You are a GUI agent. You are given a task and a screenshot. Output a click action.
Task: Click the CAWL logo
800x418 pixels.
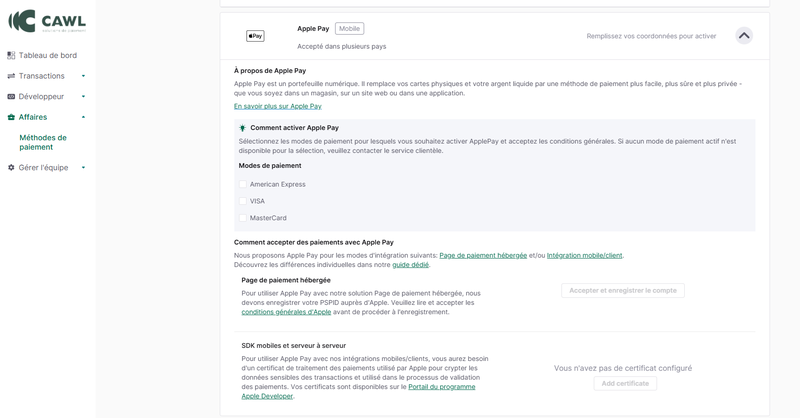pos(47,21)
